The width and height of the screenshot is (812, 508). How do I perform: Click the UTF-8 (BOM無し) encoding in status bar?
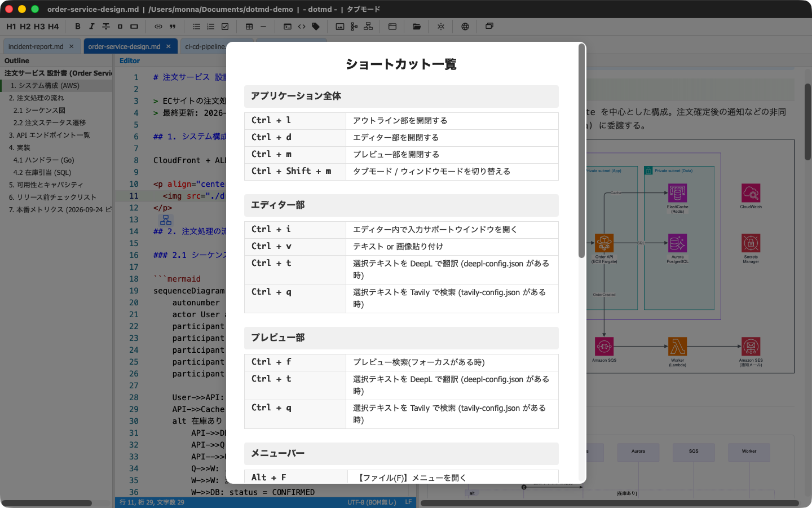(372, 502)
